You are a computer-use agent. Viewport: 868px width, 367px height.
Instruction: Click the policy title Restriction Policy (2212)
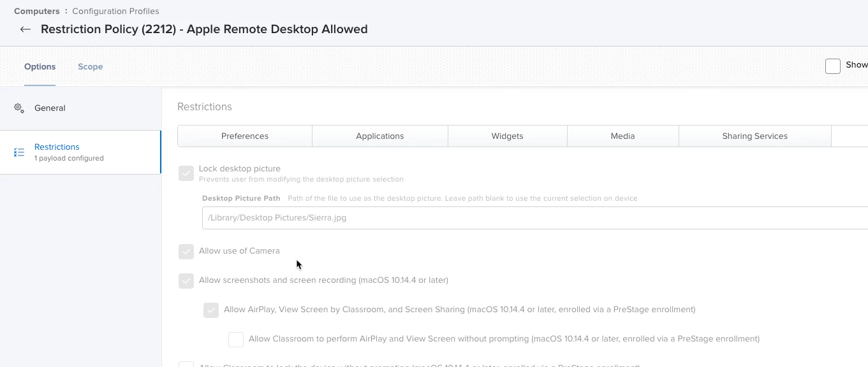click(x=204, y=29)
